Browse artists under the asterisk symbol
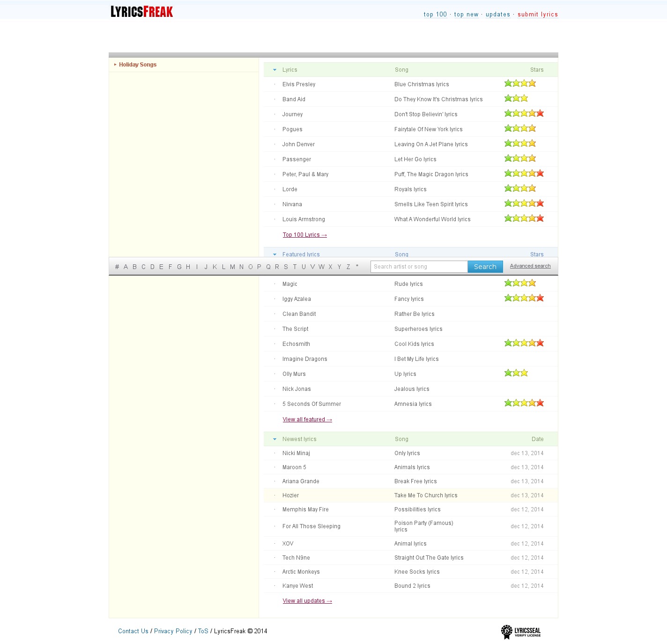Screen dimensions: 667x644 click(357, 267)
